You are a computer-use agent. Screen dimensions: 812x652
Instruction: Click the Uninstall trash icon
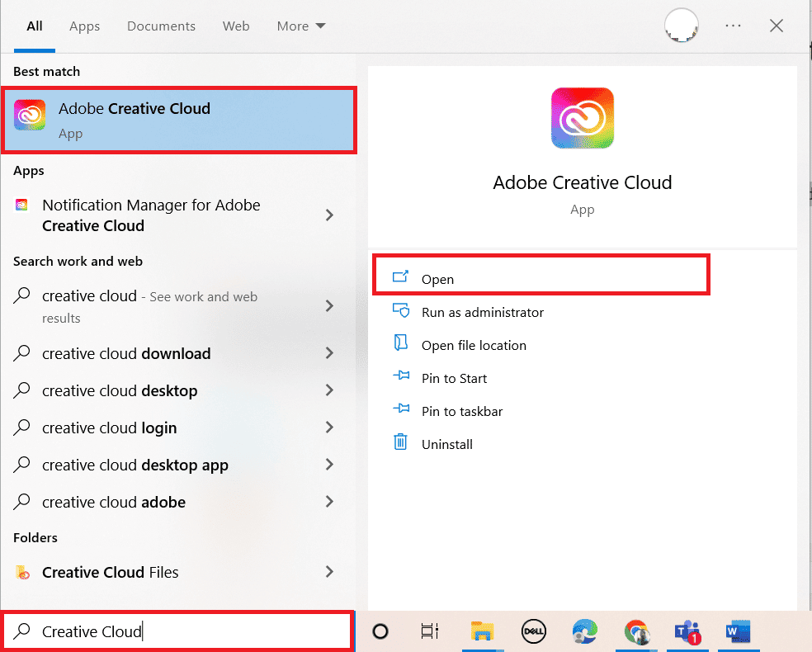[x=400, y=443]
